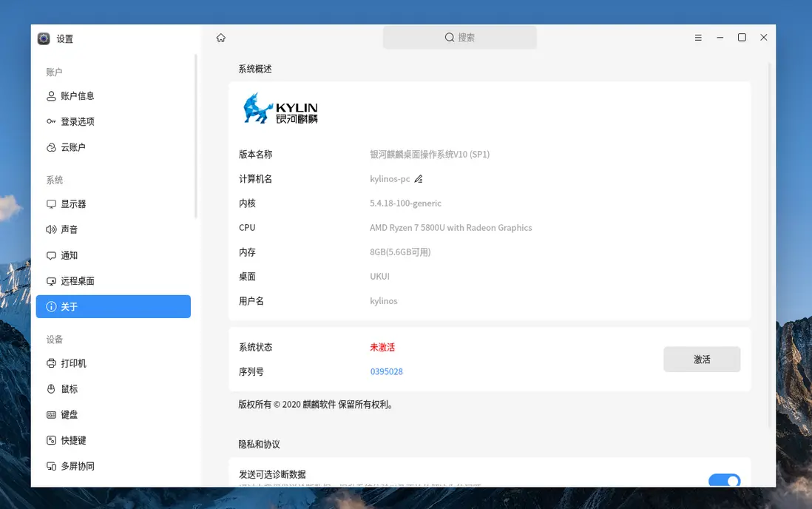Click the 计算机名 label
This screenshot has width=812, height=509.
(255, 179)
